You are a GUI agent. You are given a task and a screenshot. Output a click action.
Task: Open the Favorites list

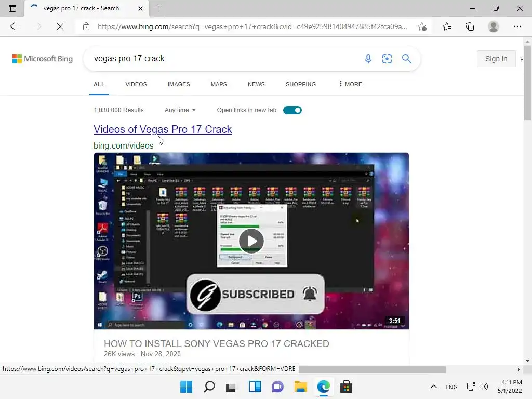[x=447, y=26]
